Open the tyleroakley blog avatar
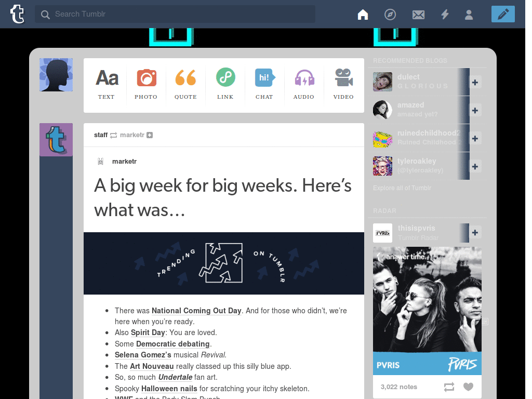The width and height of the screenshot is (532, 399). (x=382, y=166)
